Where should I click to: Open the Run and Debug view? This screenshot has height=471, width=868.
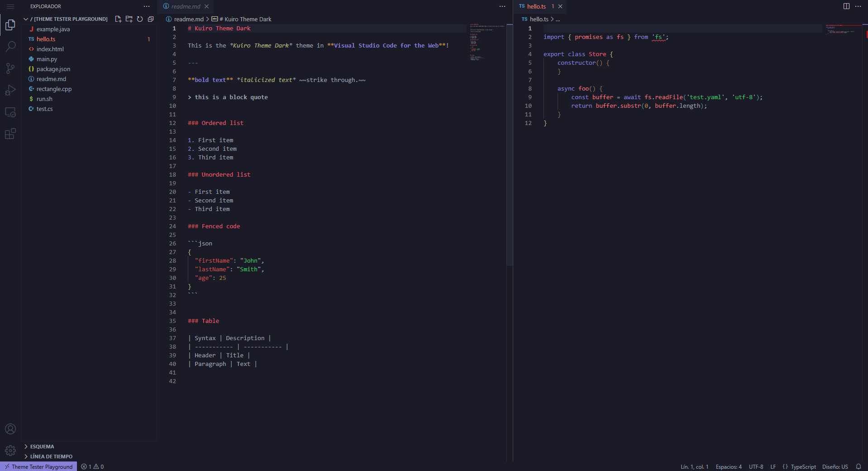click(x=10, y=90)
